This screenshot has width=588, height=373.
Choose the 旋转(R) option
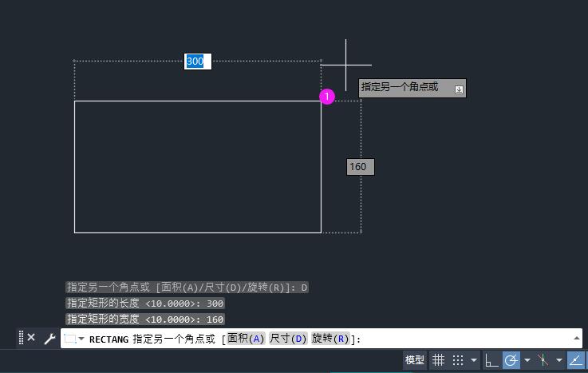click(x=330, y=339)
